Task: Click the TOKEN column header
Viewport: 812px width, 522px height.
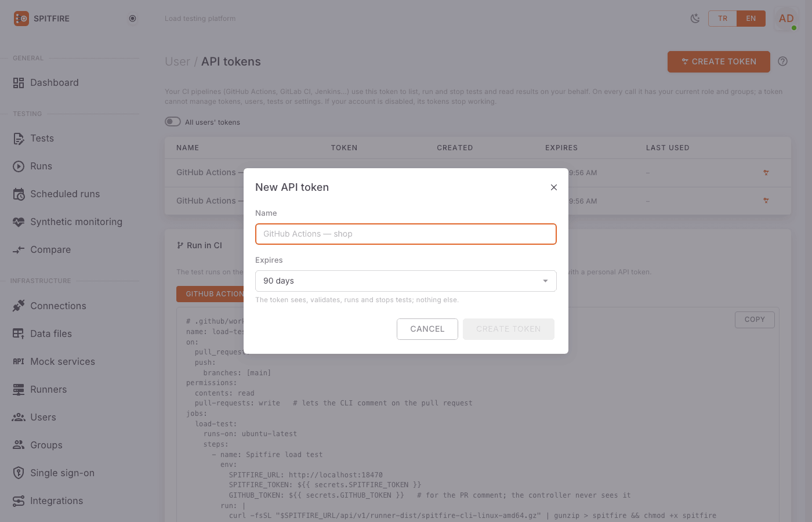Action: [344, 148]
